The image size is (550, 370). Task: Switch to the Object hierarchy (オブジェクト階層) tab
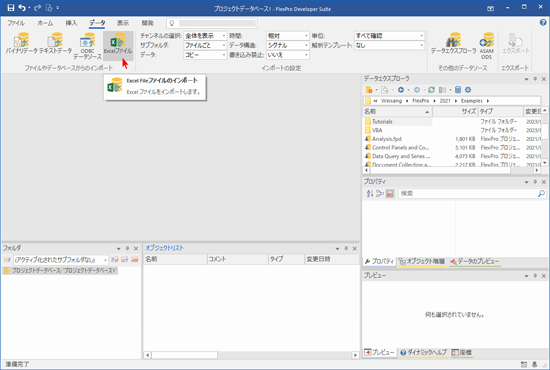point(422,262)
